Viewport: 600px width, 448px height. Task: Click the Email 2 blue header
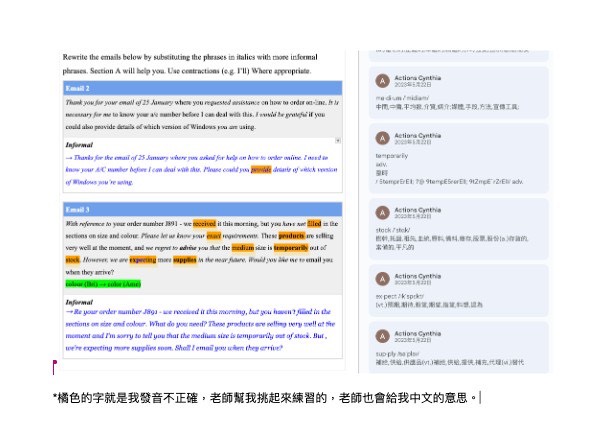(x=200, y=89)
